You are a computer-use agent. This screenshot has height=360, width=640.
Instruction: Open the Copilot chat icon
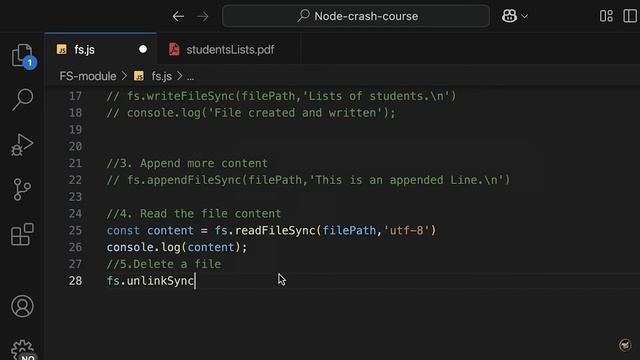[x=509, y=16]
